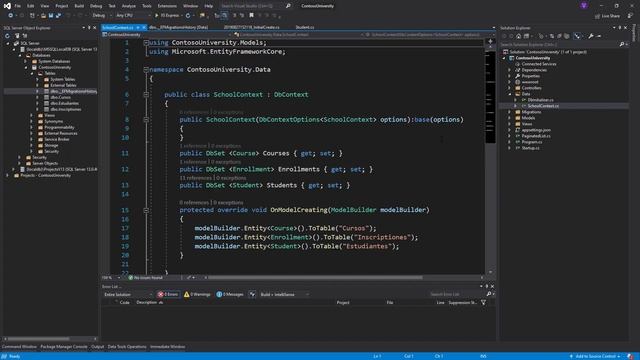This screenshot has width=640, height=360.
Task: Select dbo.Inscripciones table in Object Explorer
Action: tap(66, 109)
